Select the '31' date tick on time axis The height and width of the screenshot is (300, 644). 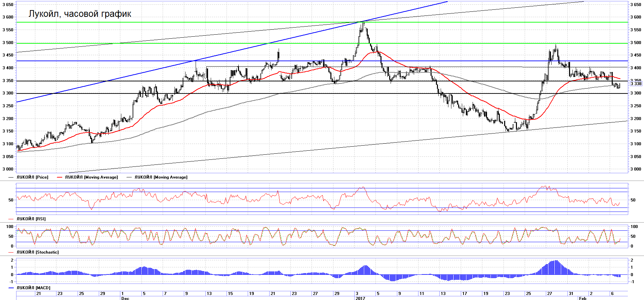click(571, 294)
